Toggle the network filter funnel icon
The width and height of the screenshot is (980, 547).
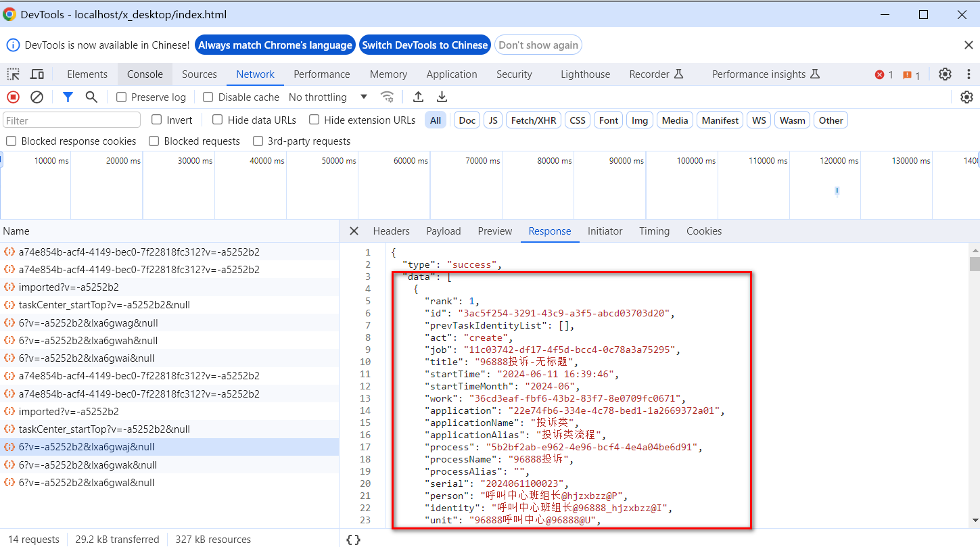click(68, 97)
